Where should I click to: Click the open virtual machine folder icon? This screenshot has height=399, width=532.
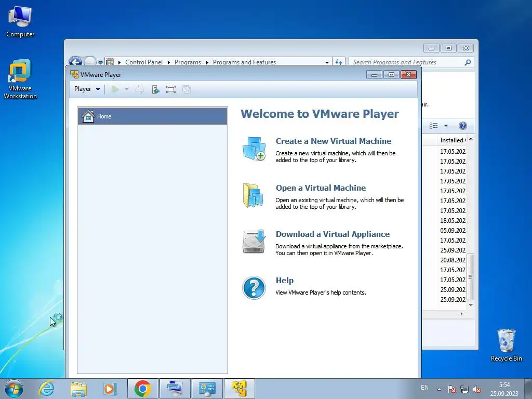(253, 195)
